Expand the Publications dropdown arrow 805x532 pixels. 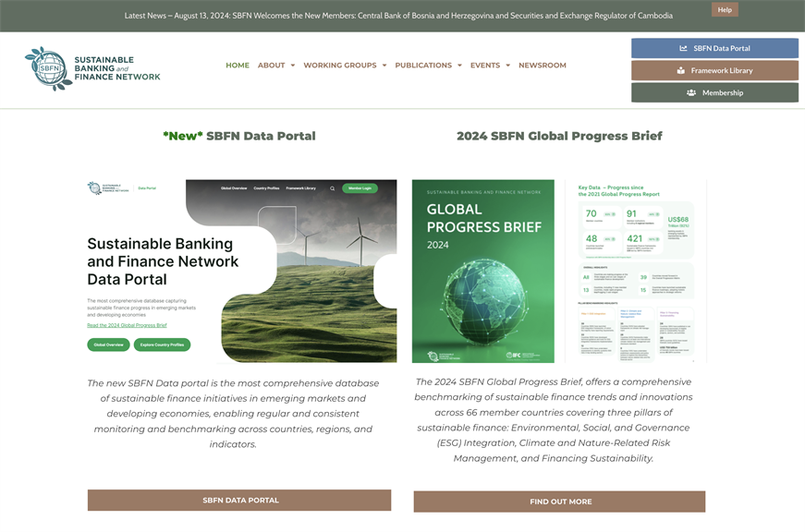pyautogui.click(x=459, y=66)
